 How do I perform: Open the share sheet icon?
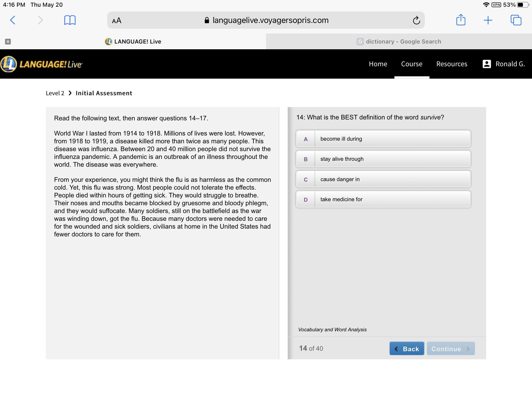[460, 20]
